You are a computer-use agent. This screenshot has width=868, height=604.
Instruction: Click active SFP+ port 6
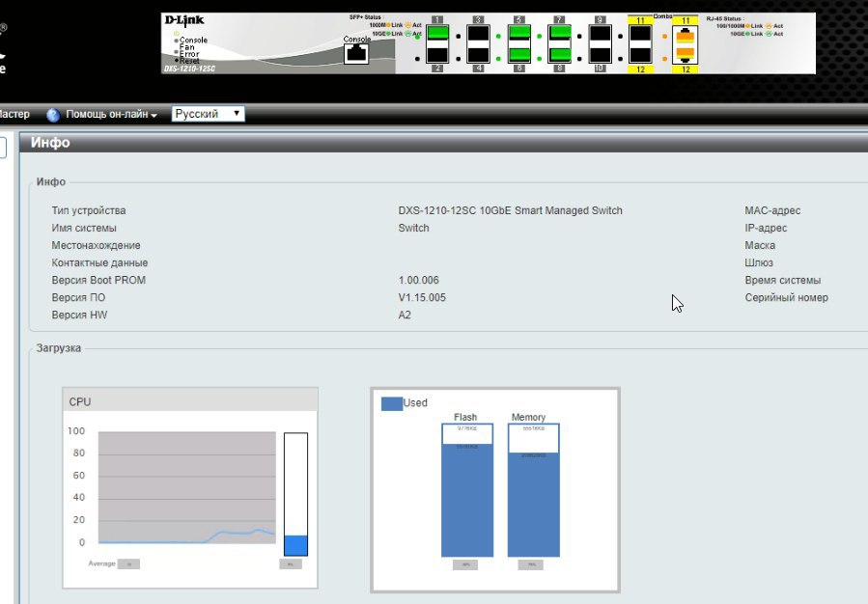(x=518, y=55)
